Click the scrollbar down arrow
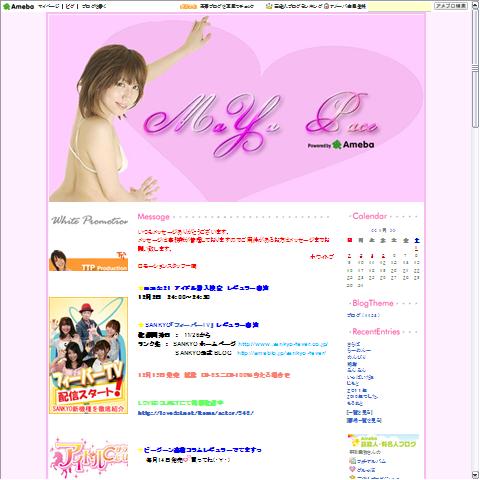 click(x=475, y=475)
